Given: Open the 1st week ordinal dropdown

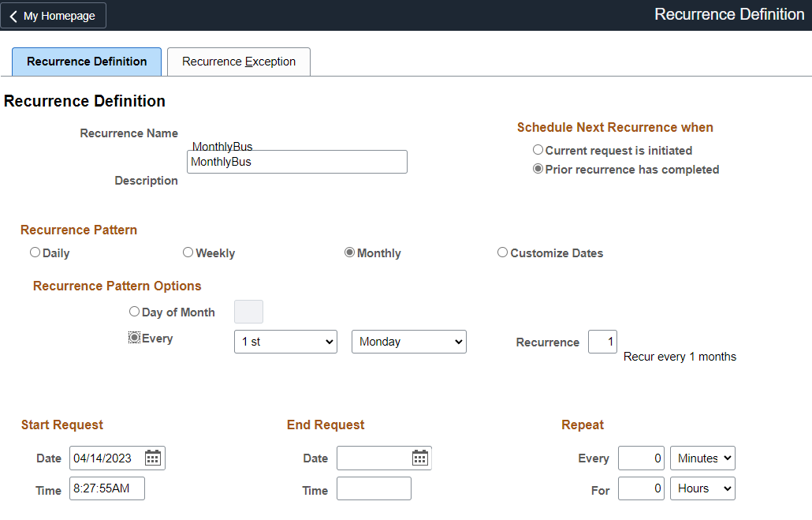Looking at the screenshot, I should (x=285, y=341).
